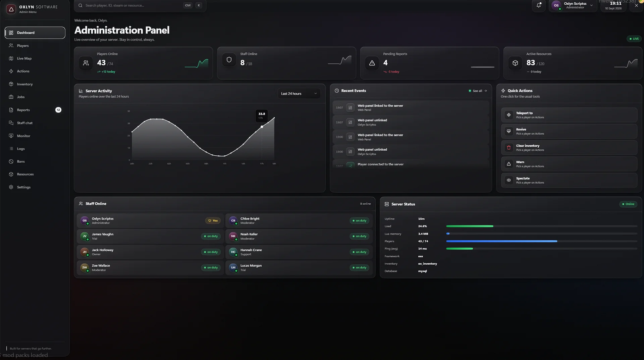Click the 33.8 data point on the chart

(x=262, y=127)
